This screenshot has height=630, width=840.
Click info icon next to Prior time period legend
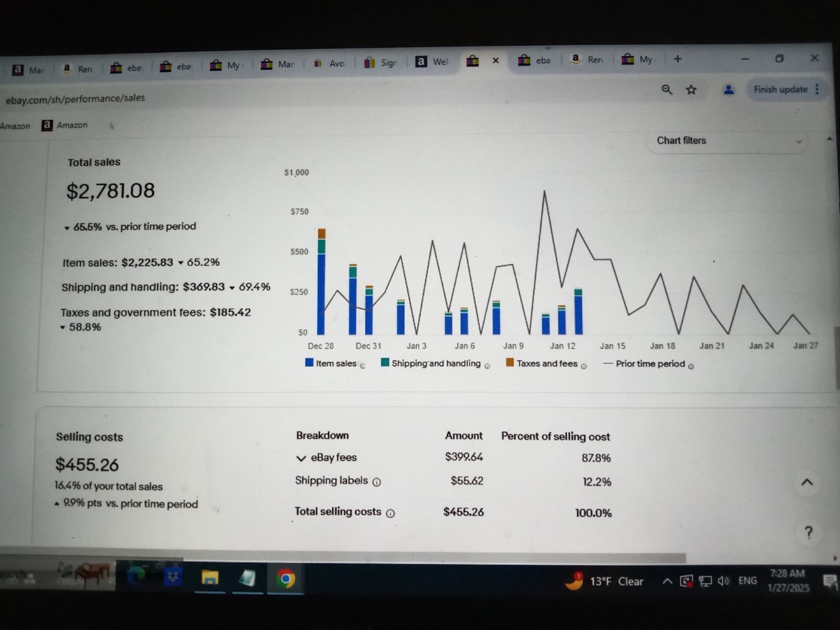pos(691,366)
